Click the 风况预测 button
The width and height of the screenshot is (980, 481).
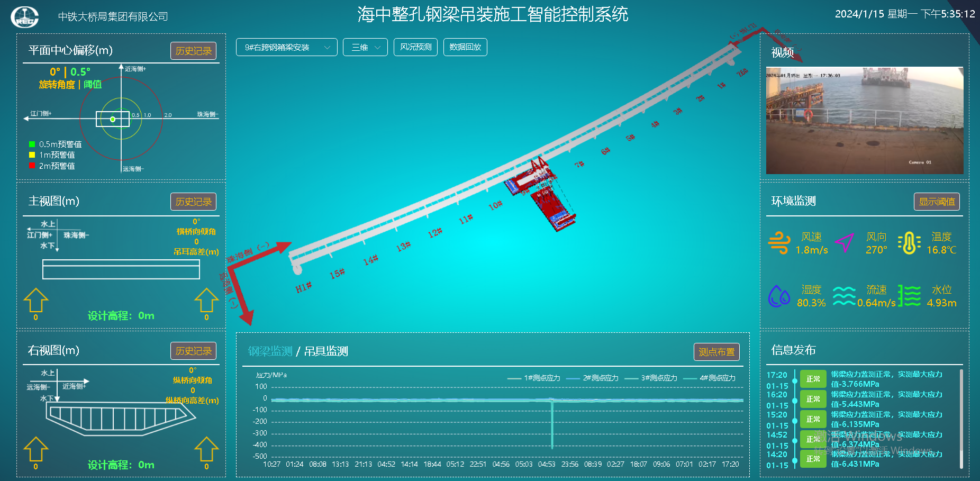point(415,47)
